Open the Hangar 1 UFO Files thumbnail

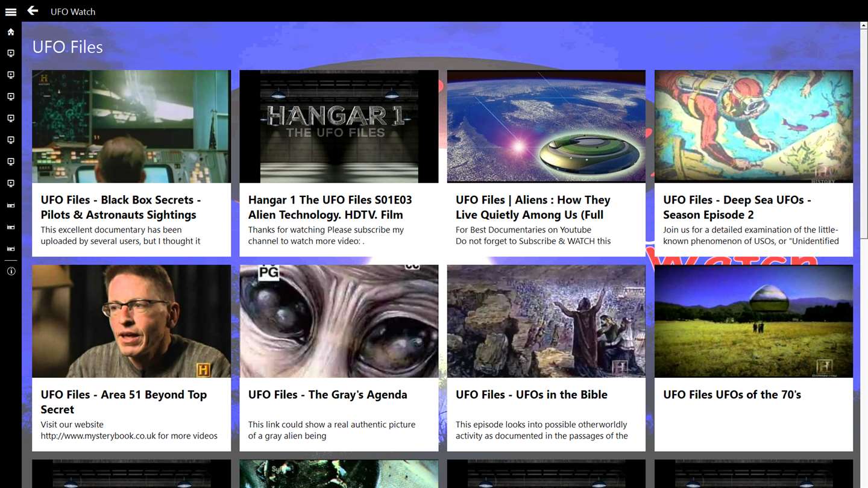pos(339,127)
